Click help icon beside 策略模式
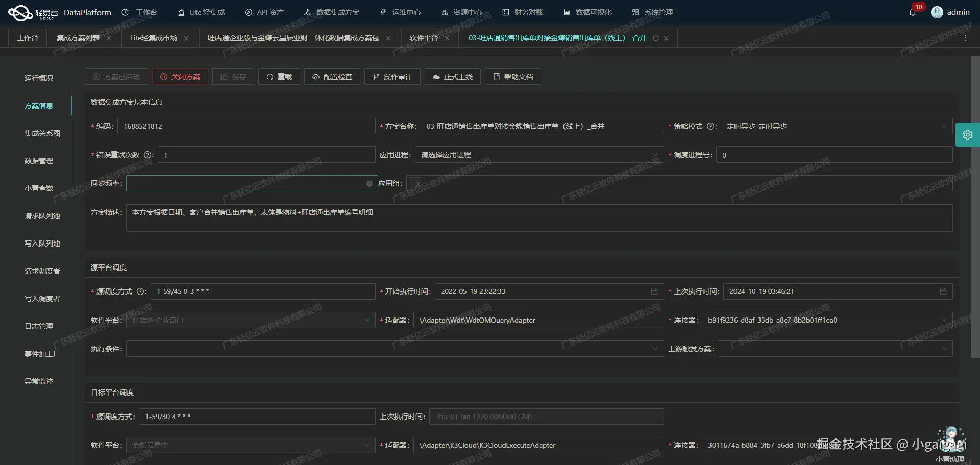Screen dimensions: 980x465 (x=710, y=126)
